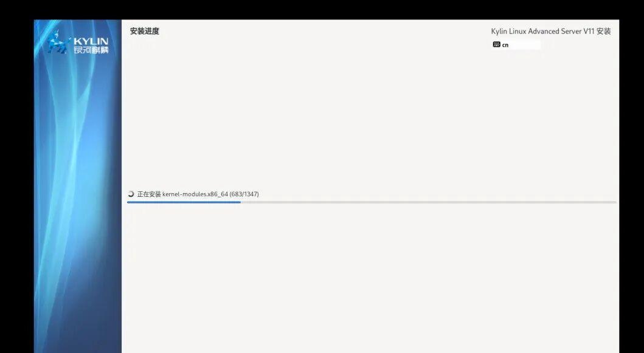
Task: Click the (683/1347) package counter
Action: (x=244, y=194)
